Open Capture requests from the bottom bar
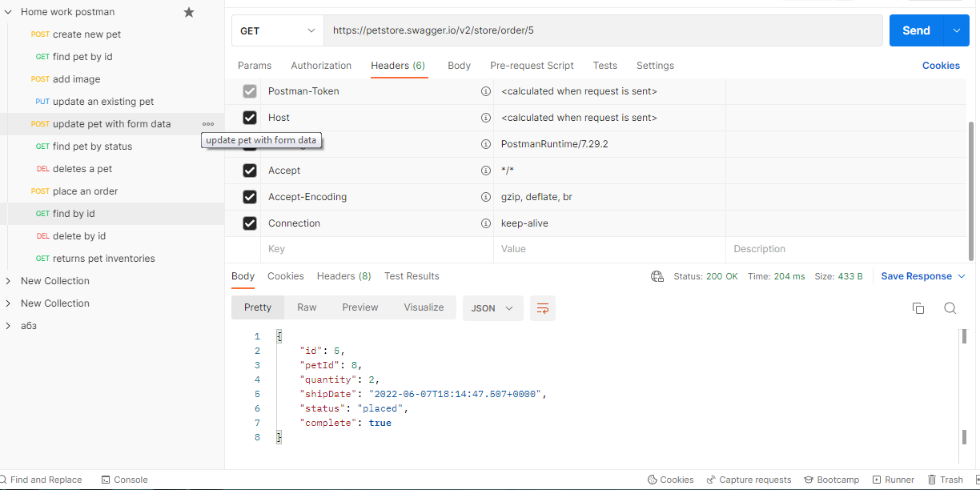 pos(749,479)
